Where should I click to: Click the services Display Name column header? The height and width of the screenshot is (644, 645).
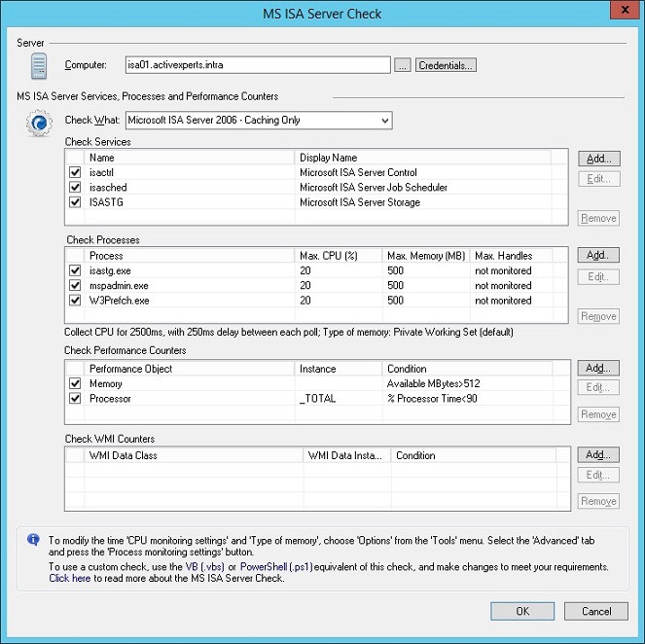[x=423, y=158]
